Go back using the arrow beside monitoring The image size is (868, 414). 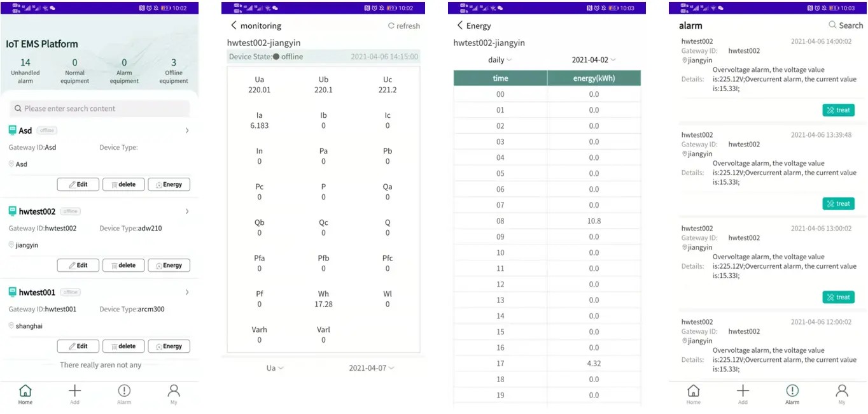234,25
